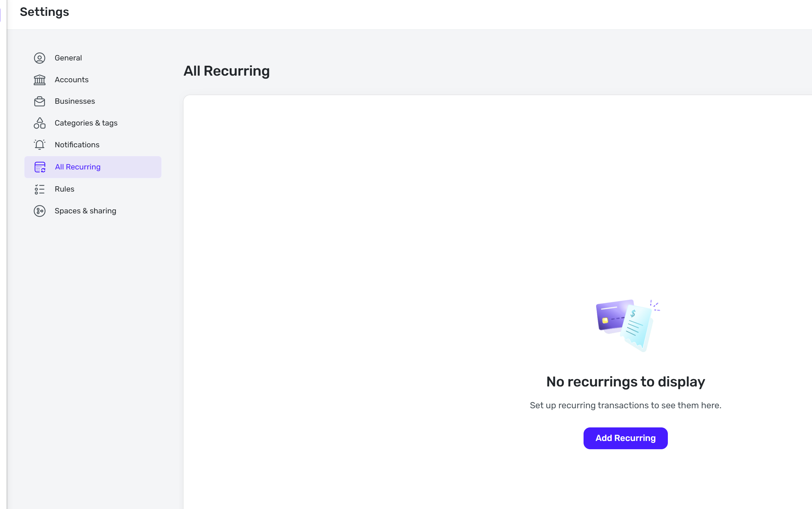Click the Businesses briefcase icon
The image size is (812, 509).
(39, 101)
